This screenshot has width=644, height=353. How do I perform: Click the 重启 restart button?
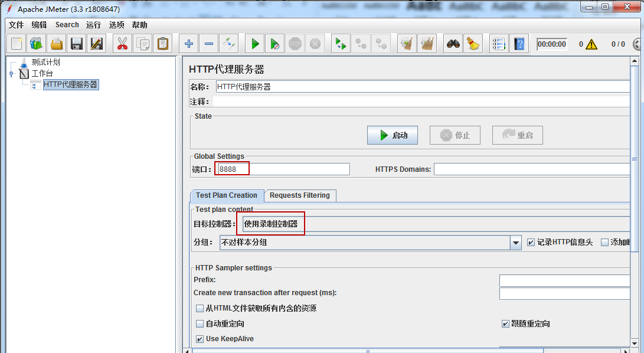click(518, 135)
